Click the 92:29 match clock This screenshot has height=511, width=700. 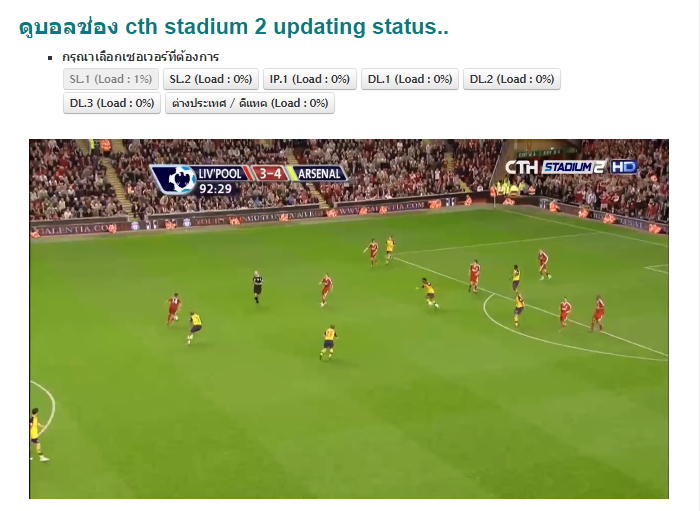(215, 189)
